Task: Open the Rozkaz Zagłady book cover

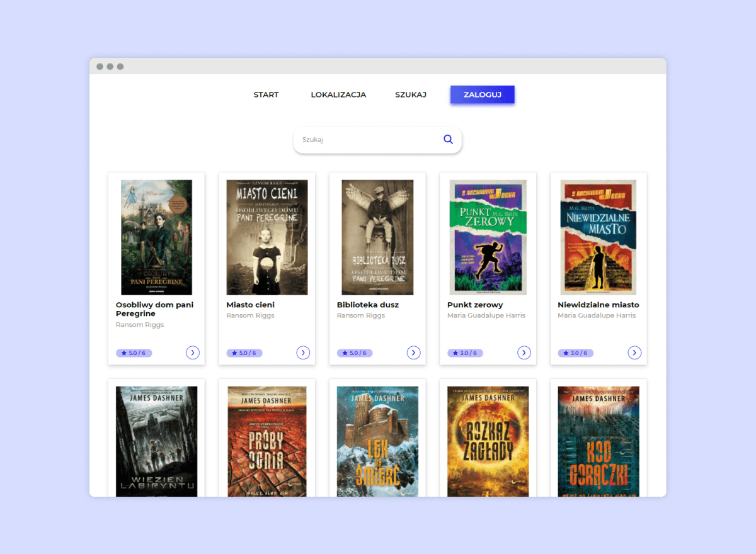Action: (488, 441)
